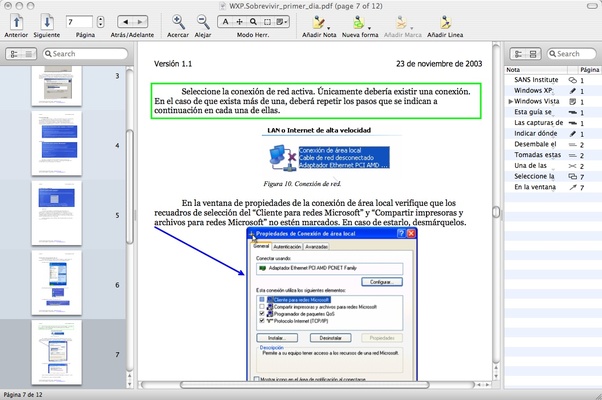This screenshot has width=602, height=400.
Task: Switch right panel to snapshots view
Action: [533, 54]
